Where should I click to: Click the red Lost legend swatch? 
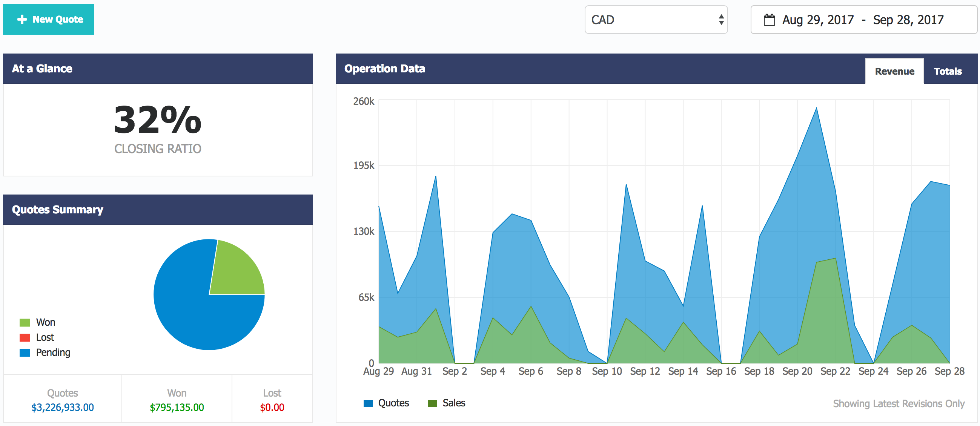25,337
